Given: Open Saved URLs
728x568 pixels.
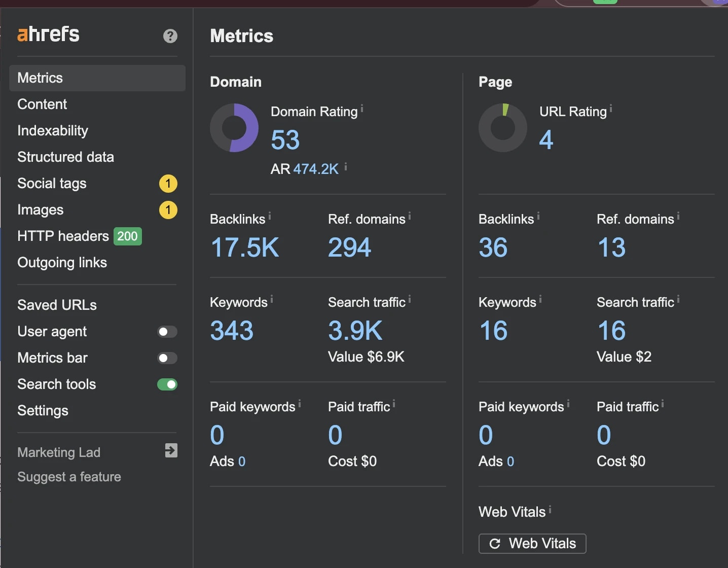Looking at the screenshot, I should coord(57,305).
